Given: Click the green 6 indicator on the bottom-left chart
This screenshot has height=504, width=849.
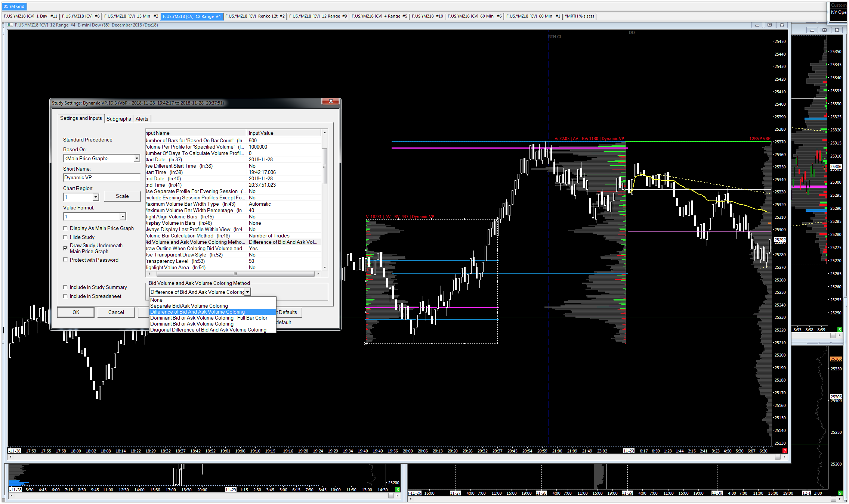Looking at the screenshot, I should tap(398, 490).
